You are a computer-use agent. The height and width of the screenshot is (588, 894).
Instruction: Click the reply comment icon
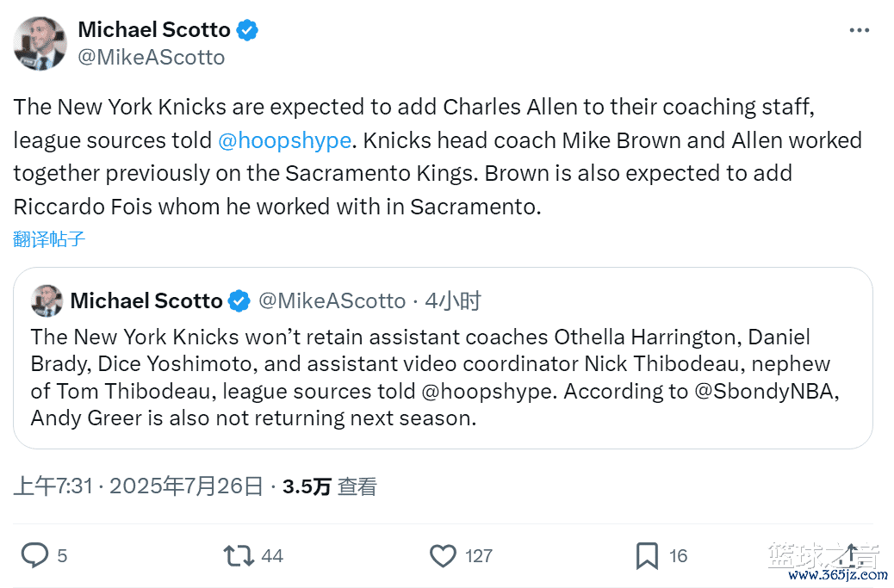point(34,555)
